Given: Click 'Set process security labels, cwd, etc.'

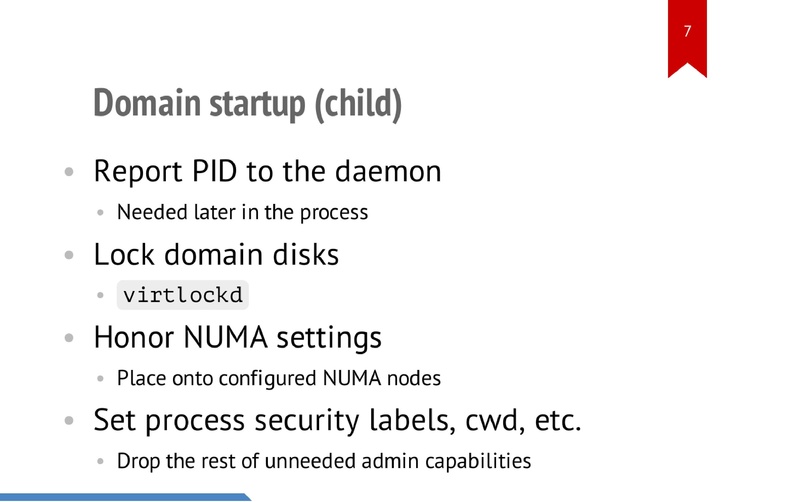Looking at the screenshot, I should pos(337,420).
